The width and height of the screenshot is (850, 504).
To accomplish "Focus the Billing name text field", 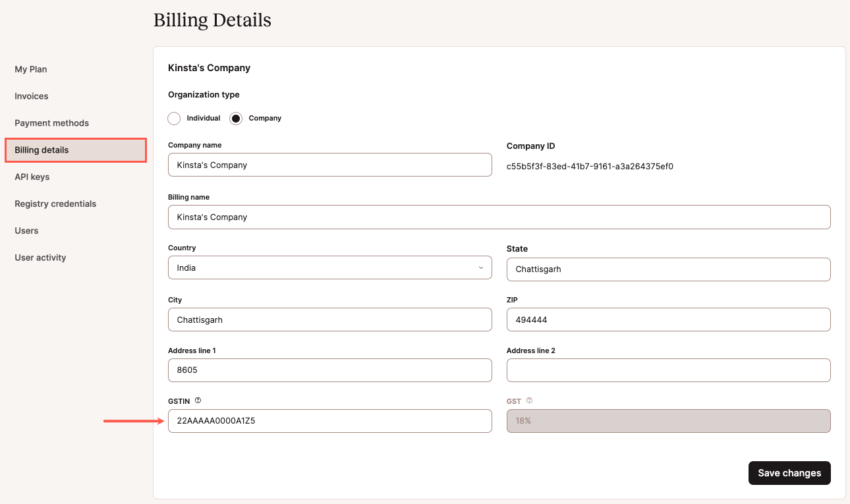I will (x=499, y=217).
